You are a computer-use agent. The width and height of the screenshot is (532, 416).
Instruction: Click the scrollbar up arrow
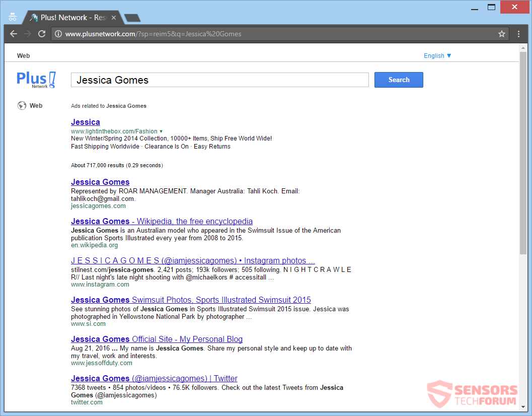[523, 48]
